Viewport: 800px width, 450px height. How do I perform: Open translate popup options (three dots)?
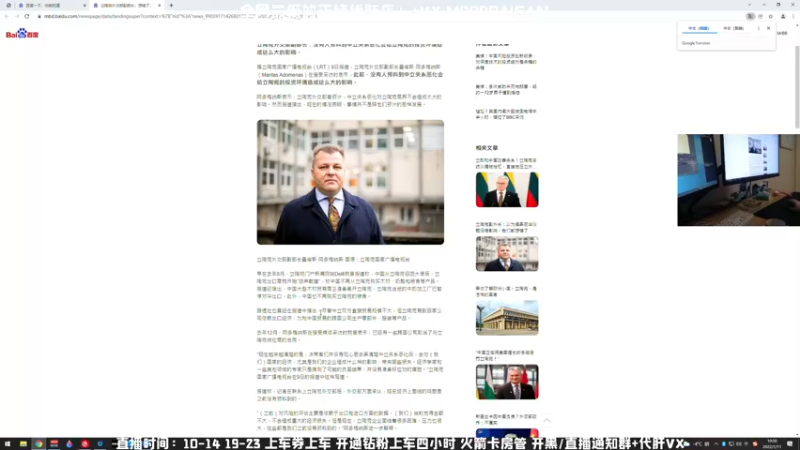[759, 29]
